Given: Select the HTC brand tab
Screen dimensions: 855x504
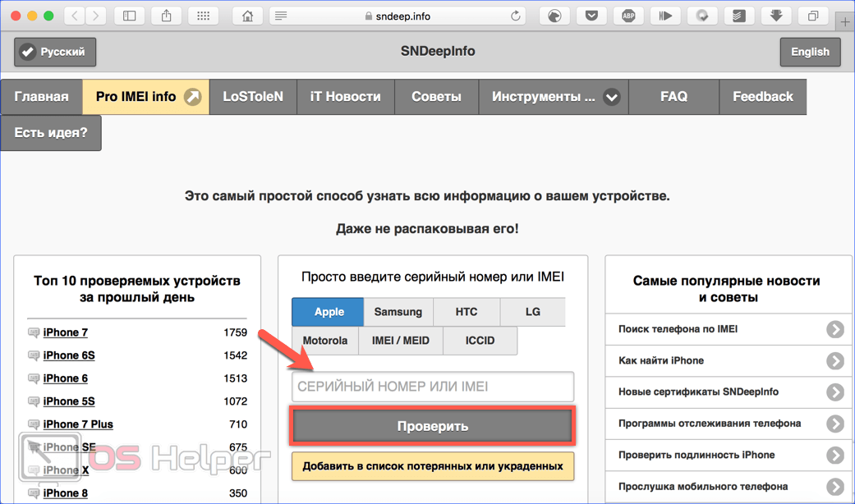Looking at the screenshot, I should coord(467,312).
